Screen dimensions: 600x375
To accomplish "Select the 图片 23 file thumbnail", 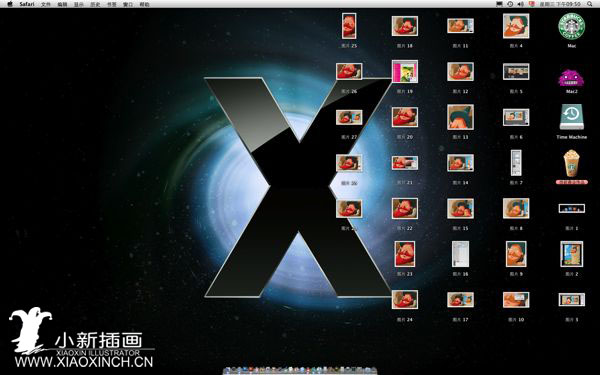I will click(x=405, y=254).
